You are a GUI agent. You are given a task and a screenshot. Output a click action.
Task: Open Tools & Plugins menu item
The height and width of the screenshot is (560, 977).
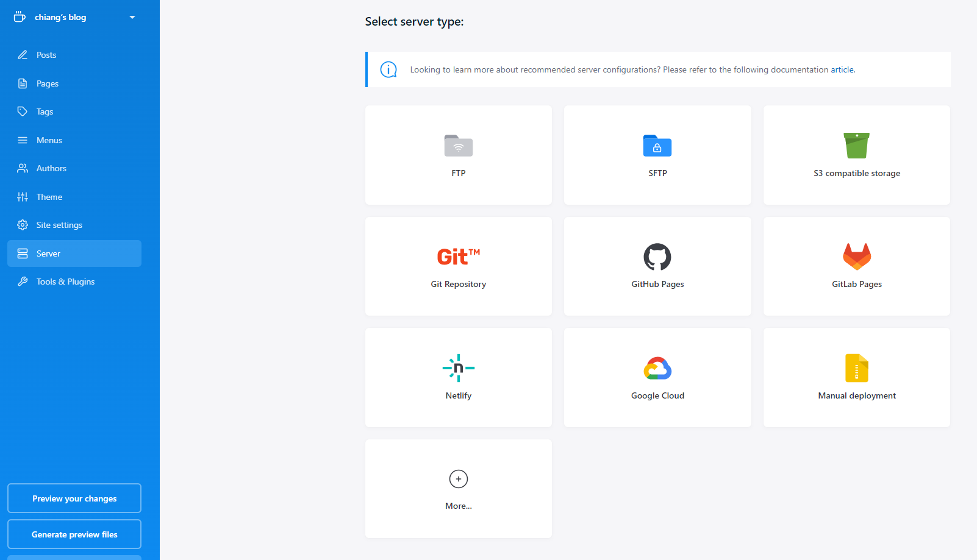tap(65, 282)
